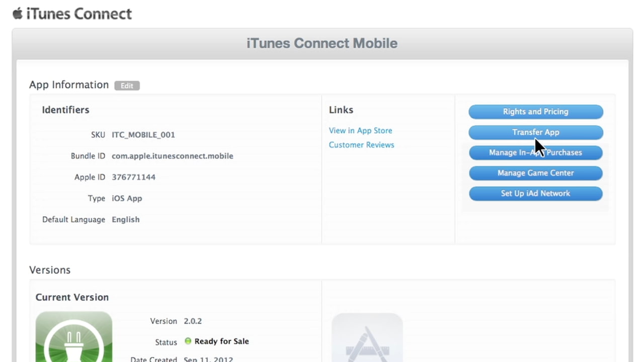Open Manage In-App Purchases

click(x=535, y=152)
